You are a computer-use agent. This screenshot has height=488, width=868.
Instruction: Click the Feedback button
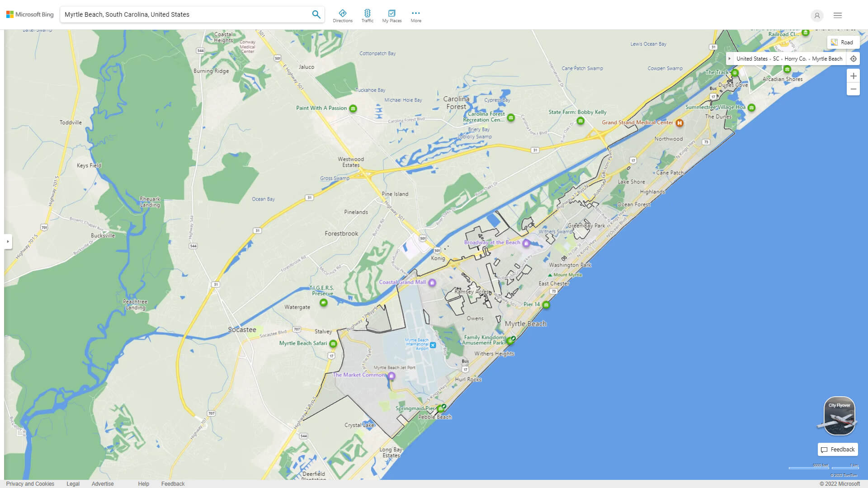837,449
